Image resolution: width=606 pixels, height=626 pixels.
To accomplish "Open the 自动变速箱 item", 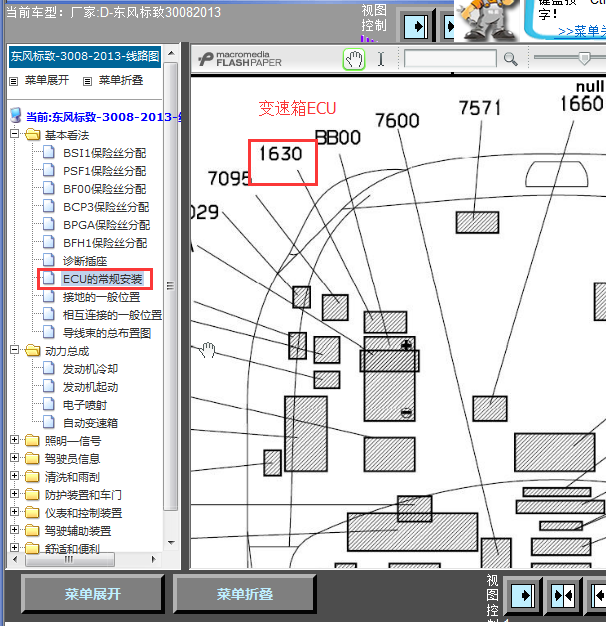I will tap(90, 423).
